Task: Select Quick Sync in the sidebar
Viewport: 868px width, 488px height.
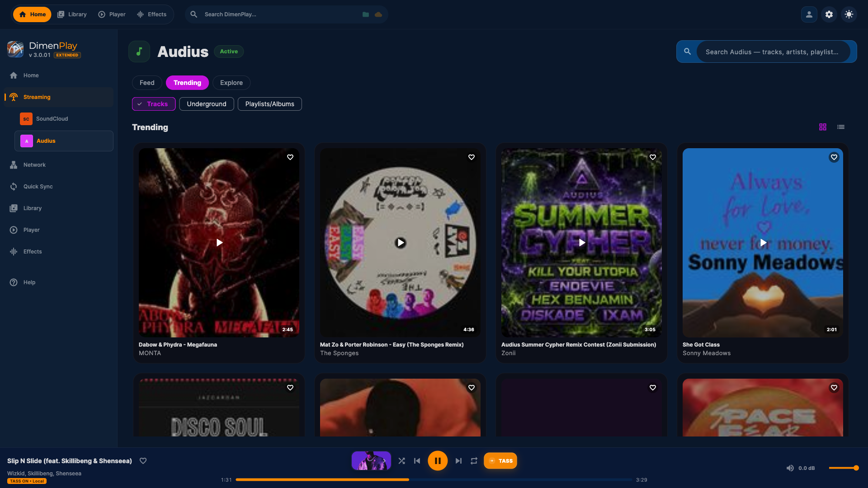Action: 59,187
